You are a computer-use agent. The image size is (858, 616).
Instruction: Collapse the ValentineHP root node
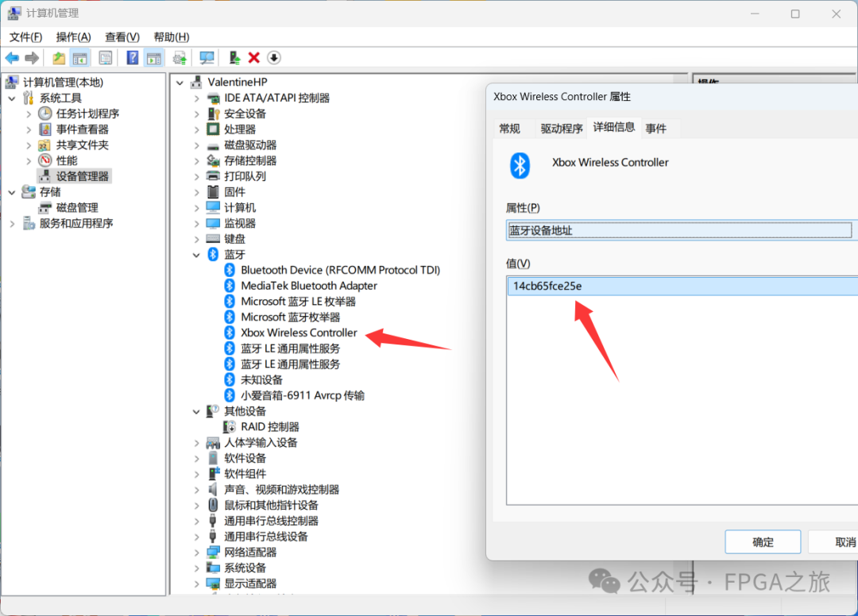tap(180, 83)
